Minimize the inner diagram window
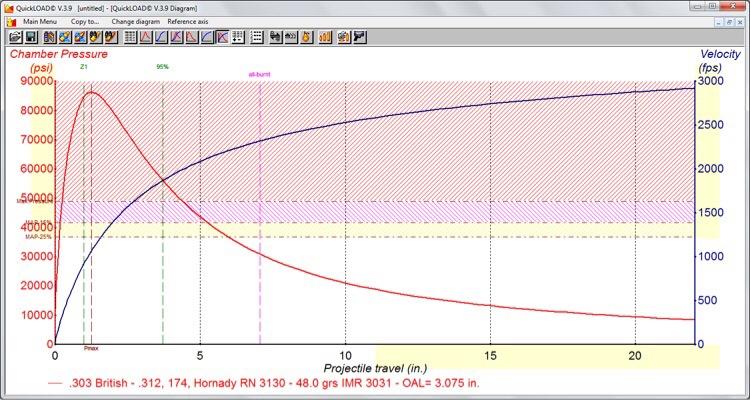Viewport: 750px width, 400px height. click(719, 22)
